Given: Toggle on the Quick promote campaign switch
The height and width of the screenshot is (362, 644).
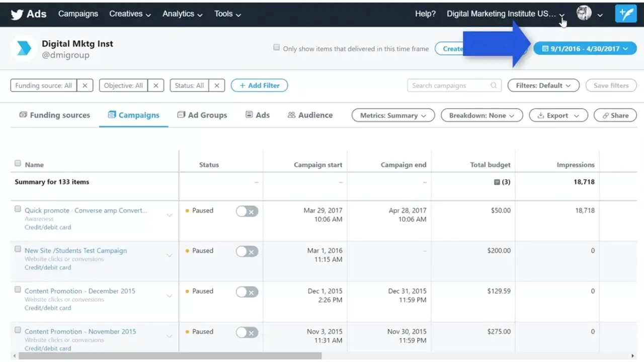Looking at the screenshot, I should [247, 211].
